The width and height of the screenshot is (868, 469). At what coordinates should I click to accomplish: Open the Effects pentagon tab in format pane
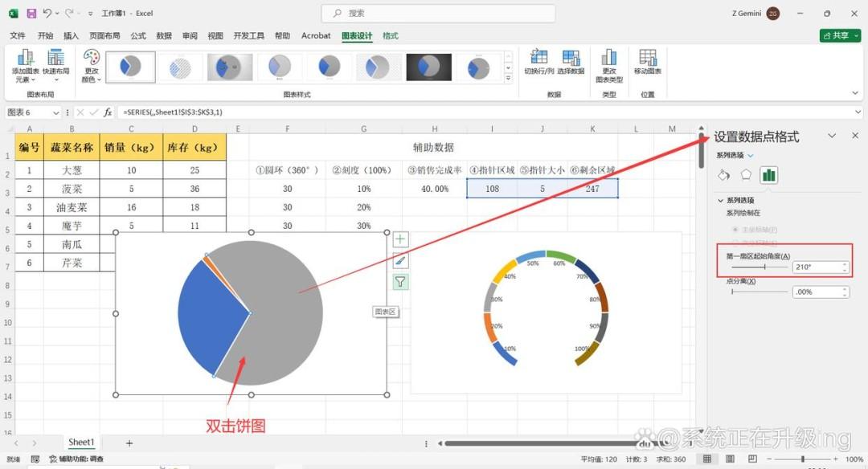746,175
